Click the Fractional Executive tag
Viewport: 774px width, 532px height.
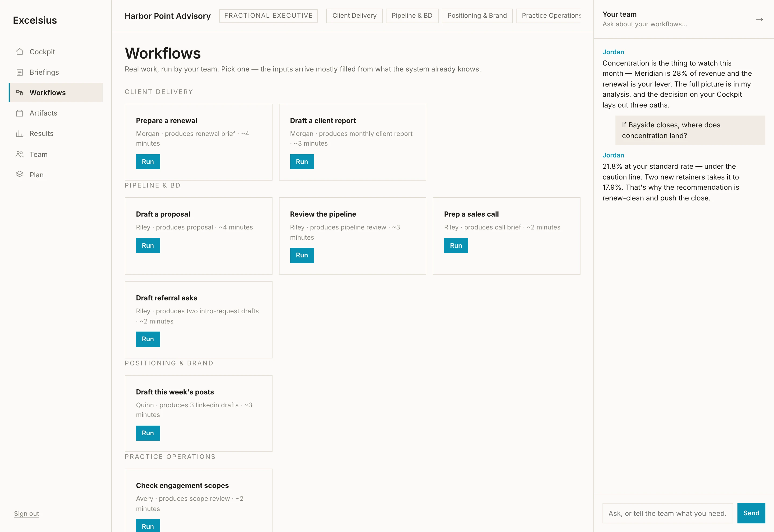(268, 16)
